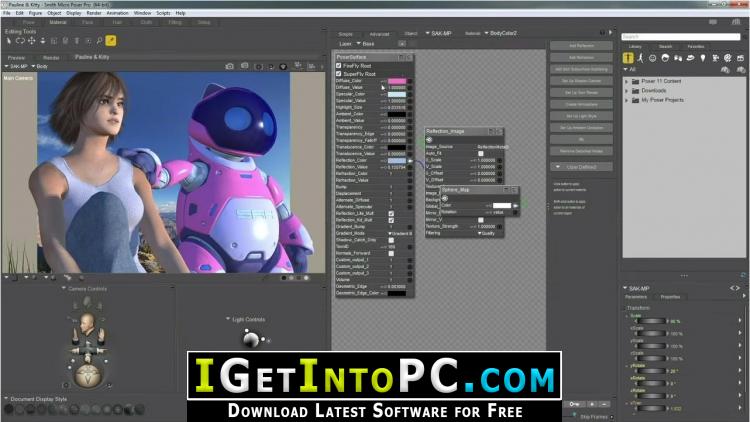This screenshot has height=422, width=750.
Task: Select the highlighted yellow eyedropper editing tool
Action: (111, 41)
